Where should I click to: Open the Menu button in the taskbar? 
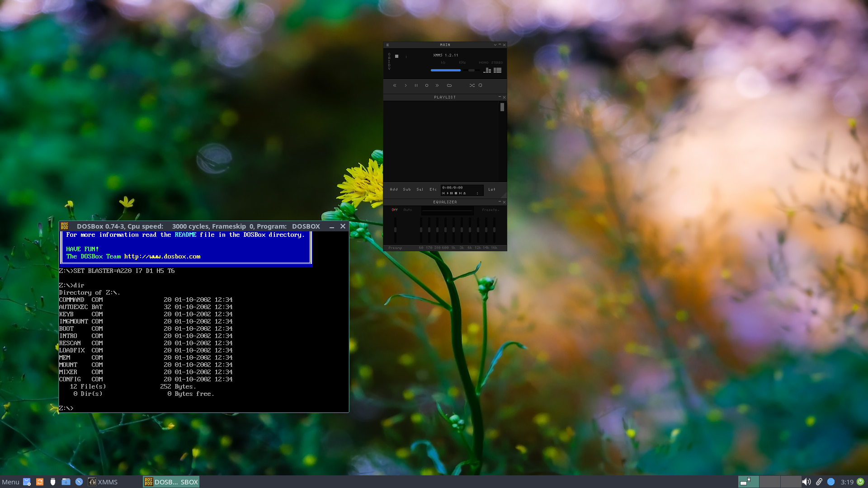point(10,482)
